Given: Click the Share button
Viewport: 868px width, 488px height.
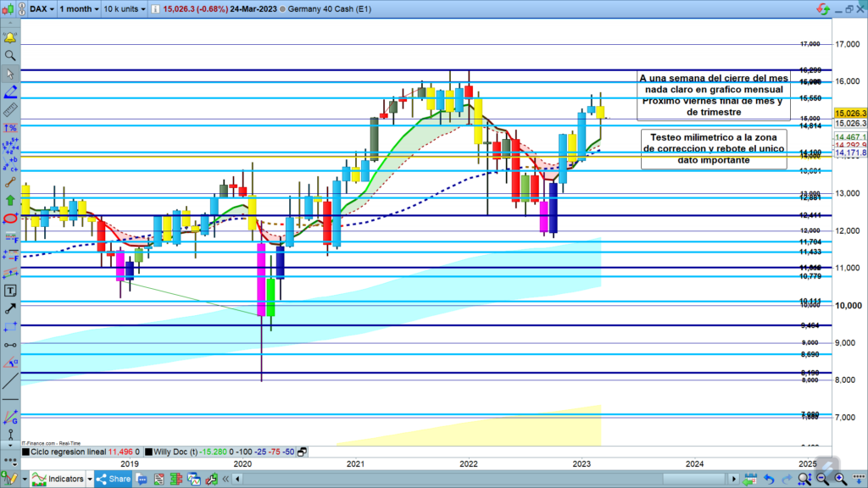Looking at the screenshot, I should tap(114, 479).
